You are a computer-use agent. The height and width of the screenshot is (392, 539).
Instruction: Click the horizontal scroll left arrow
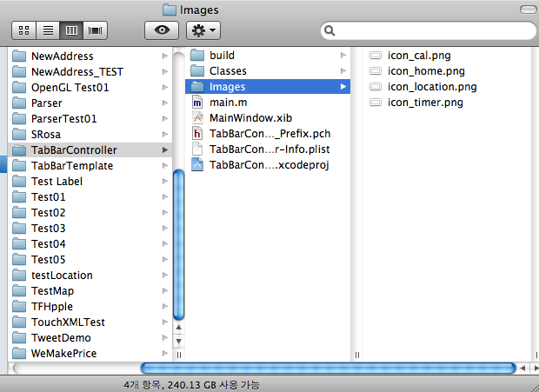coord(522,368)
